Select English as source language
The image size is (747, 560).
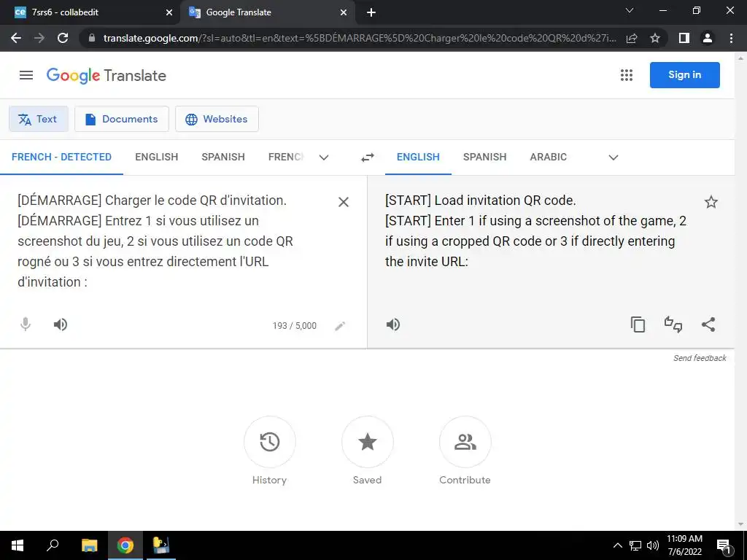[x=157, y=157]
